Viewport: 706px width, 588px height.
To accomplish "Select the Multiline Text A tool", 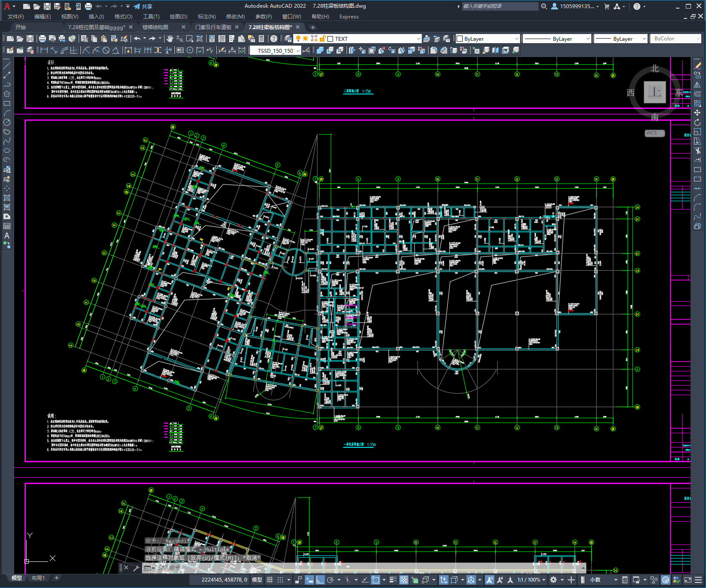I will [7, 235].
